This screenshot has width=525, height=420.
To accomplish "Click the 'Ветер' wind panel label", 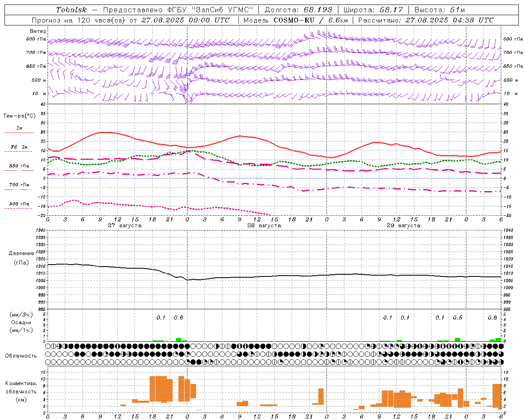I will tap(38, 31).
